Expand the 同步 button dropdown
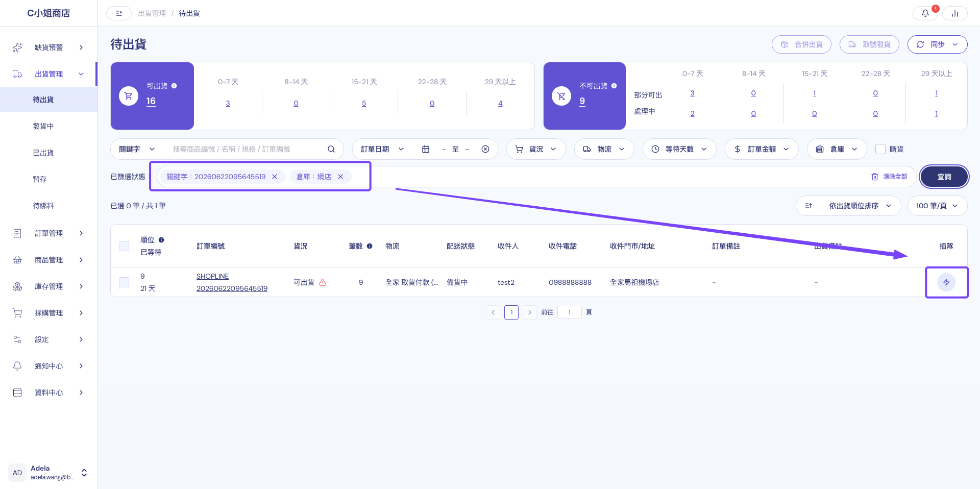The image size is (980, 489). click(x=955, y=44)
